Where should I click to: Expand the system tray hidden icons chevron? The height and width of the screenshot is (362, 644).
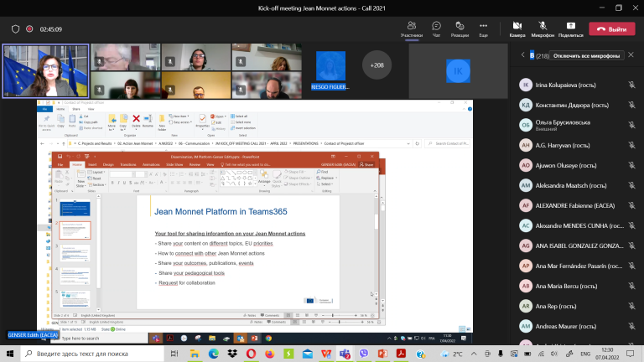pos(474,354)
